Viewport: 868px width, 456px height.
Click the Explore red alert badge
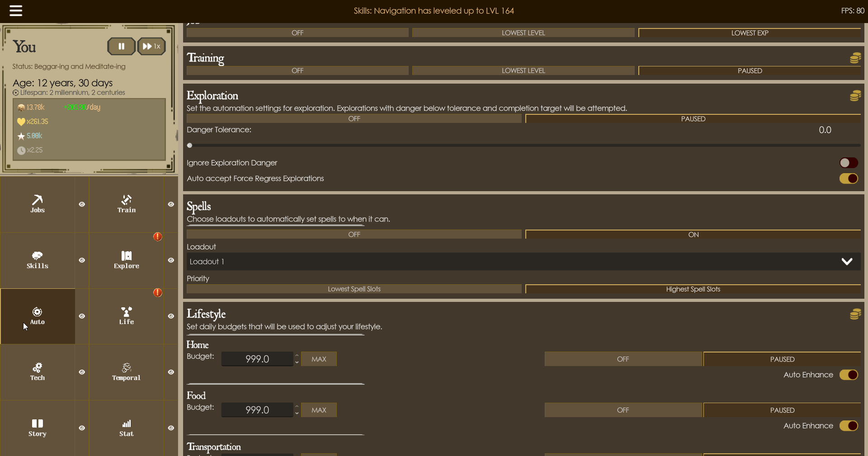(157, 237)
